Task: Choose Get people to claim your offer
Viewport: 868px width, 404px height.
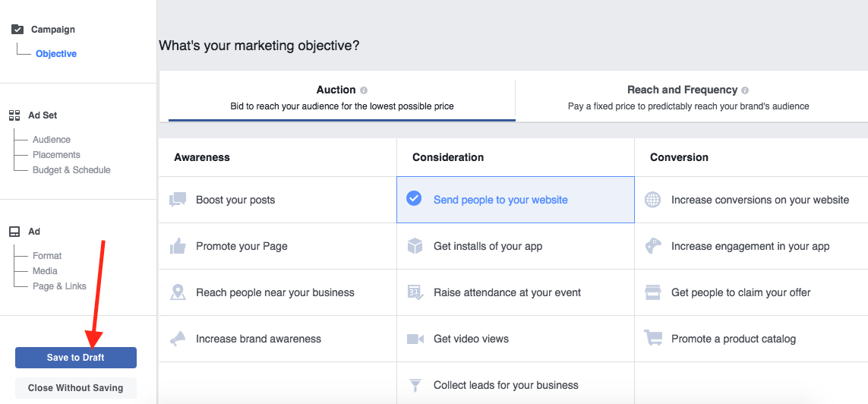Action: (740, 292)
